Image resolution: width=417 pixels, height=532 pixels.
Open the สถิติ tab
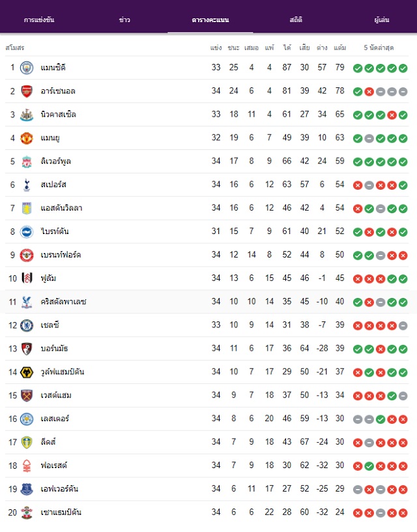296,20
